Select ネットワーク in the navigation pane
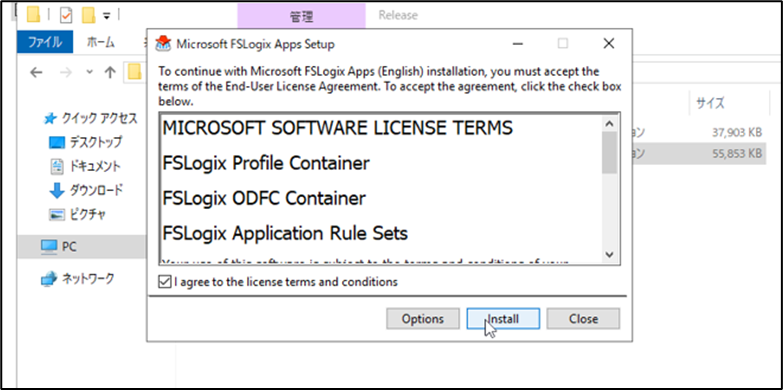Screen dimensions: 783x390 pyautogui.click(x=77, y=279)
